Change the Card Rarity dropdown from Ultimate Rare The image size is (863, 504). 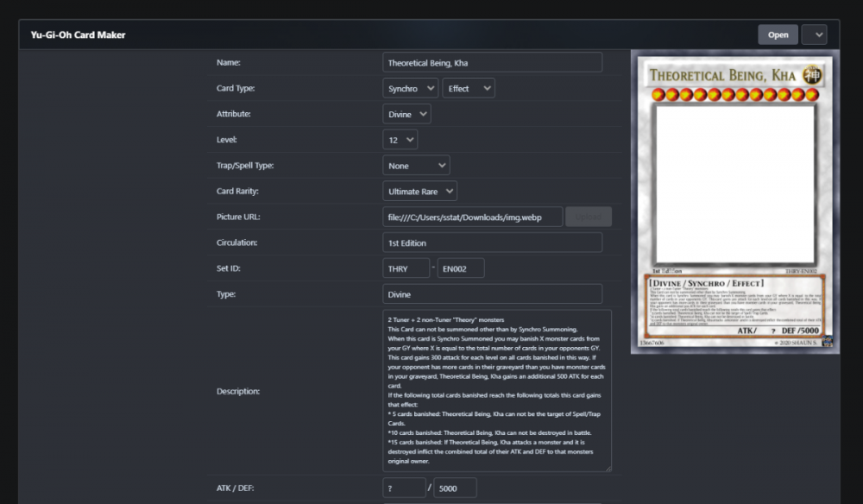pyautogui.click(x=419, y=192)
